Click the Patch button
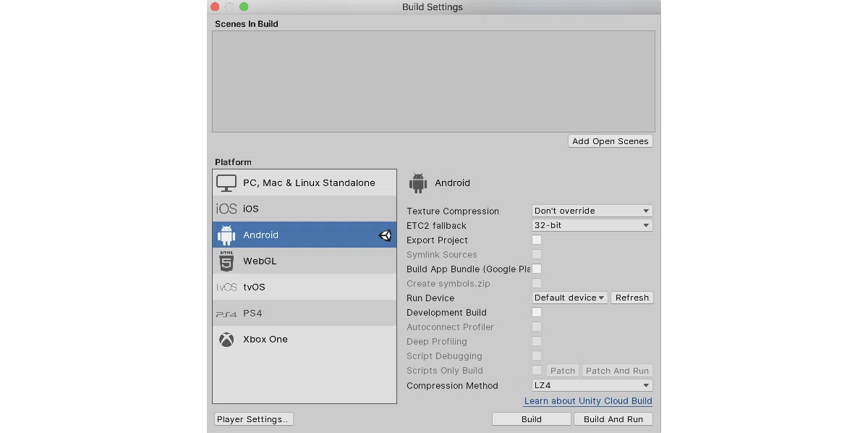868x433 pixels. pos(563,371)
